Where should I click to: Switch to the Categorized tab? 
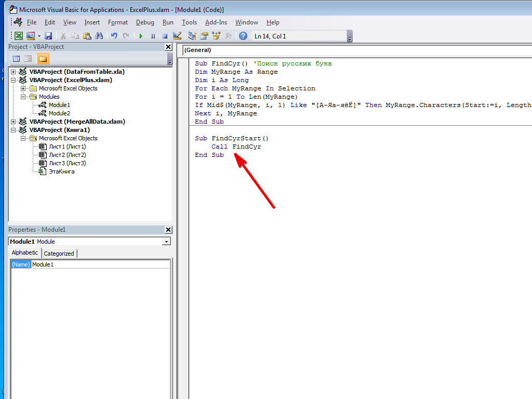pos(59,254)
